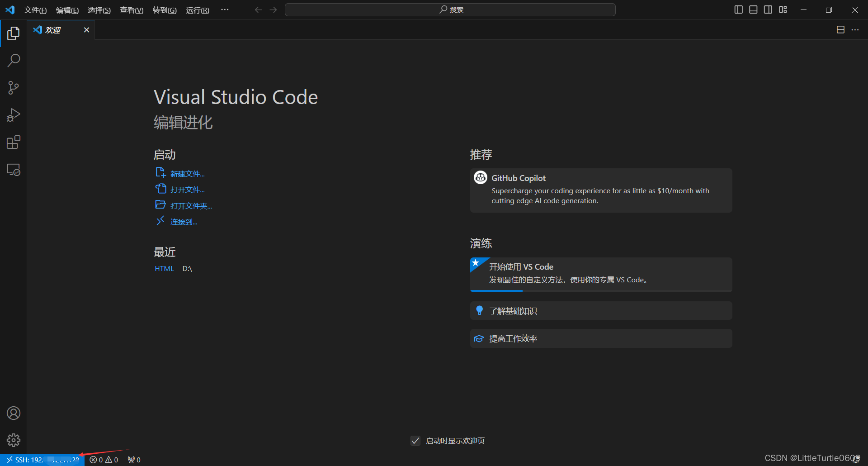Open the 文件(F) menu
Image resolution: width=868 pixels, height=466 pixels.
coord(35,10)
